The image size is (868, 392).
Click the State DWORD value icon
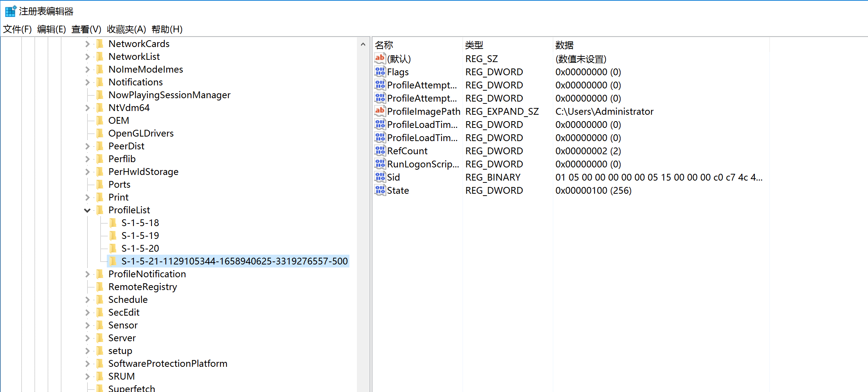pyautogui.click(x=380, y=190)
